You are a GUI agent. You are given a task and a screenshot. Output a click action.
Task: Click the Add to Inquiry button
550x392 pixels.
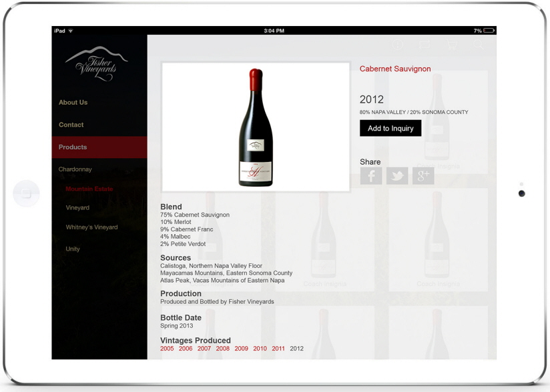(x=390, y=128)
